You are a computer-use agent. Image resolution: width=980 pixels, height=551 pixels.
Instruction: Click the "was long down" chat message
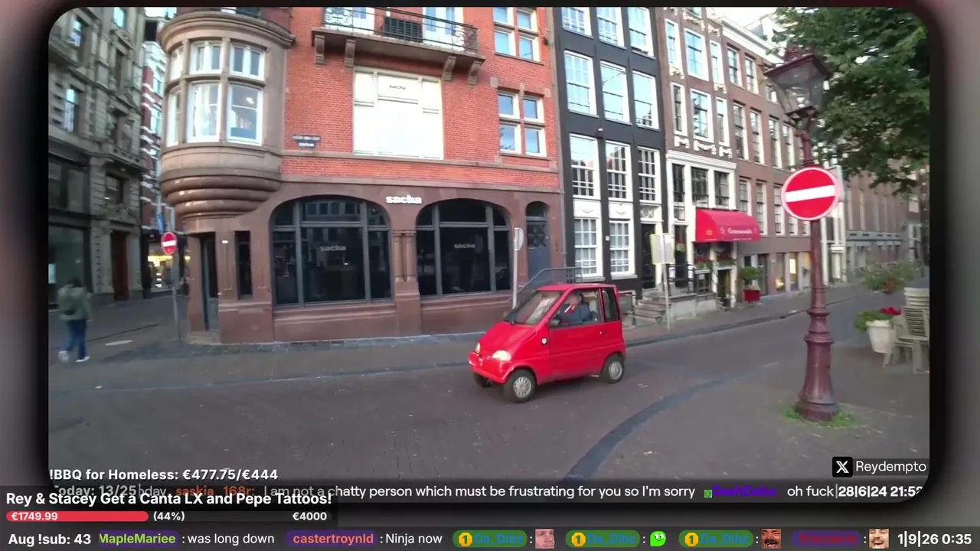click(231, 539)
